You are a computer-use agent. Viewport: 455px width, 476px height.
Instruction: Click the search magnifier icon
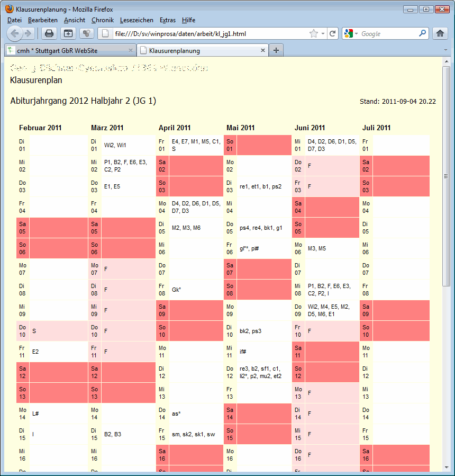[422, 33]
